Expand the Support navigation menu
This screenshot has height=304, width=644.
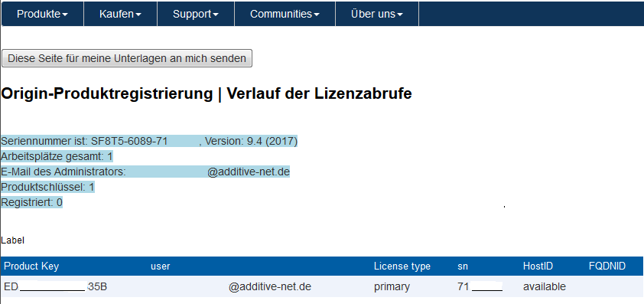[196, 14]
